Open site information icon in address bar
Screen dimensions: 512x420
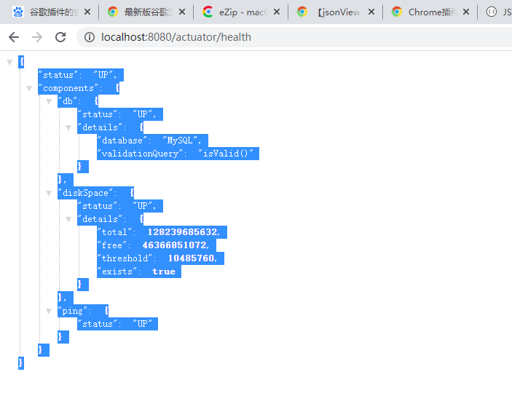click(x=89, y=37)
